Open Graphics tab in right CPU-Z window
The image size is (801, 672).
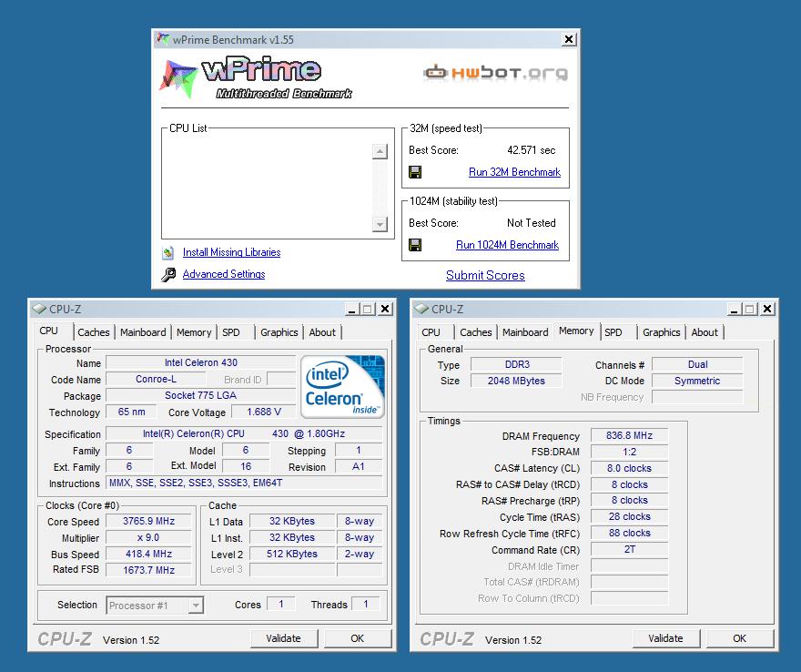pos(661,332)
